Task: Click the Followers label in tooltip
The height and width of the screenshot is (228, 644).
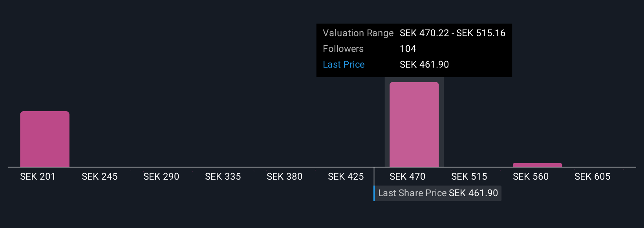Action: (343, 49)
